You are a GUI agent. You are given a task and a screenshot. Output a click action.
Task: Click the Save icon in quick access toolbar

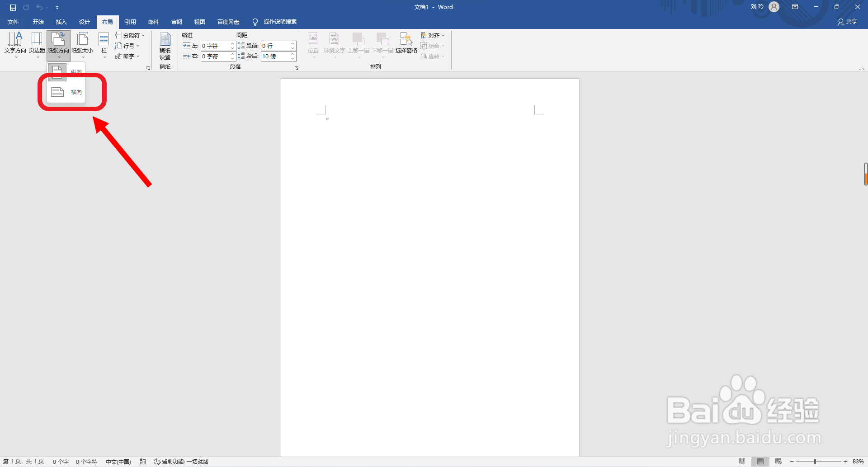[13, 7]
